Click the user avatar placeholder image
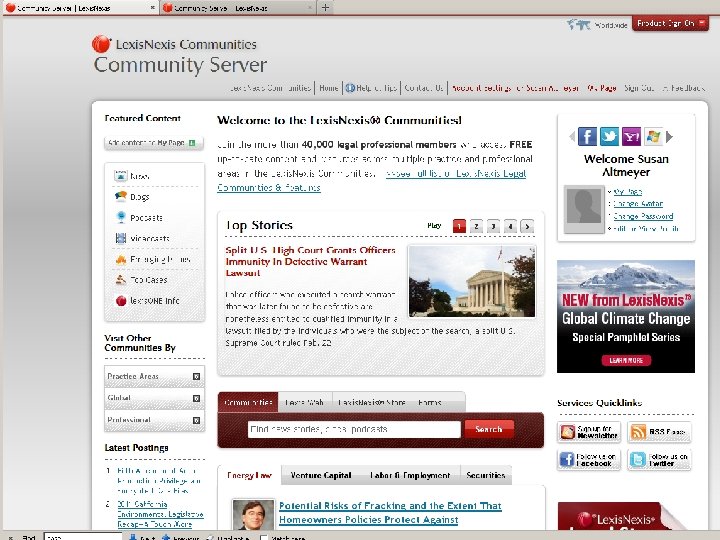Screen dimensions: 720x540 (584, 208)
